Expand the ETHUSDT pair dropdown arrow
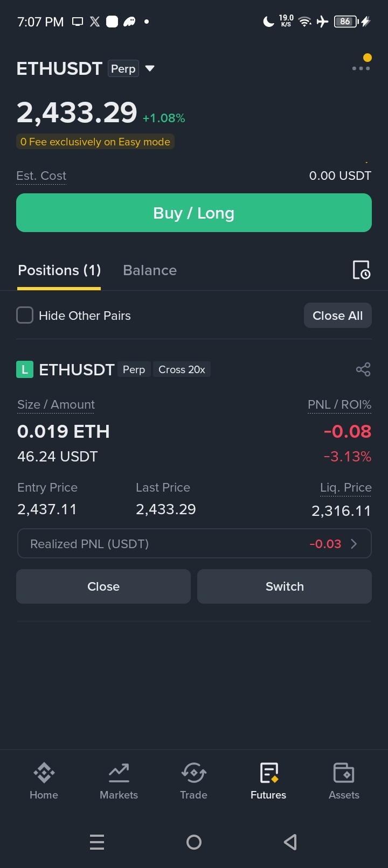The width and height of the screenshot is (388, 868). 150,68
